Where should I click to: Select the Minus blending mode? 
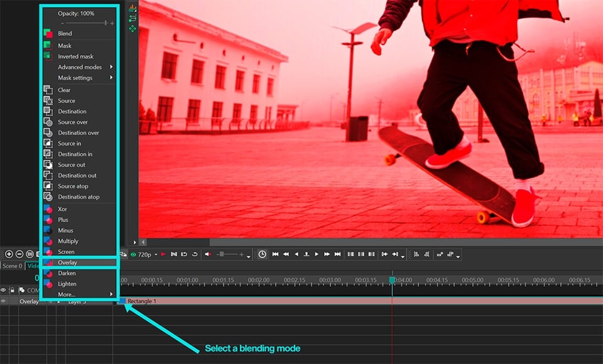pyautogui.click(x=79, y=230)
